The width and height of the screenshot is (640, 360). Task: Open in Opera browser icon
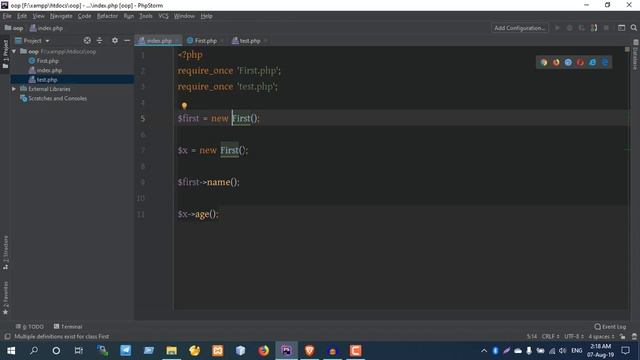pyautogui.click(x=580, y=62)
